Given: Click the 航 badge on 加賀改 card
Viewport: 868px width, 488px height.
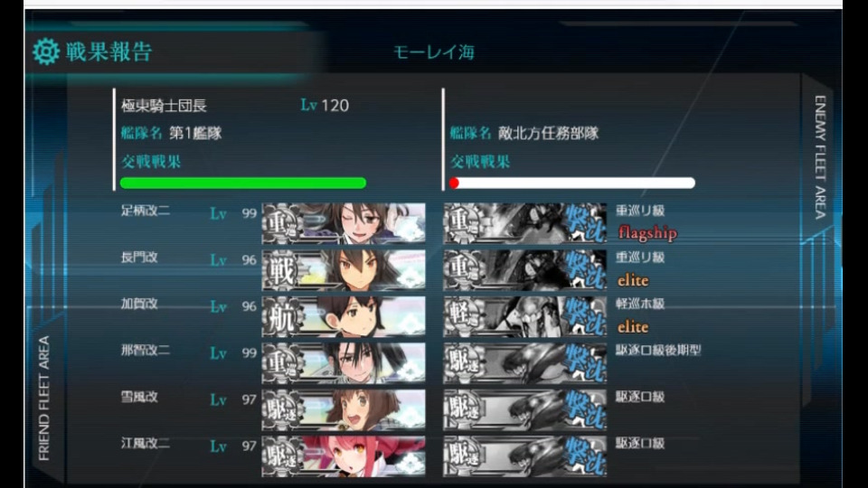Looking at the screenshot, I should [282, 316].
